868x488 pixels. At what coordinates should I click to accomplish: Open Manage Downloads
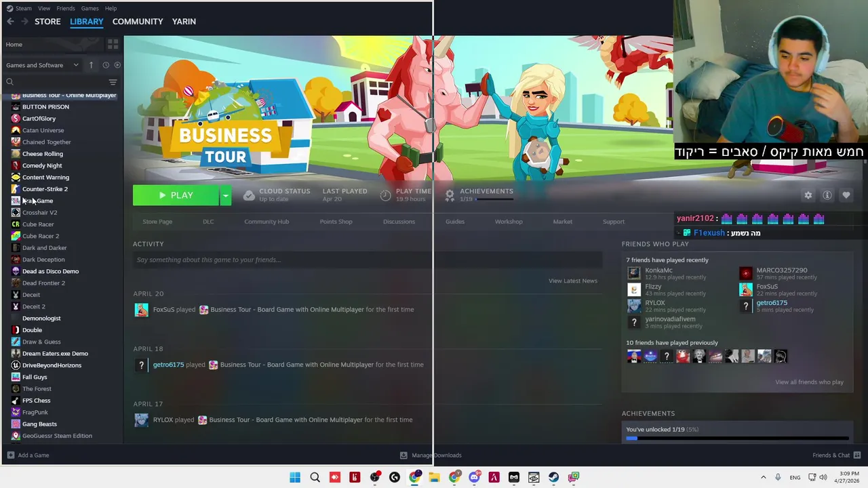point(431,455)
